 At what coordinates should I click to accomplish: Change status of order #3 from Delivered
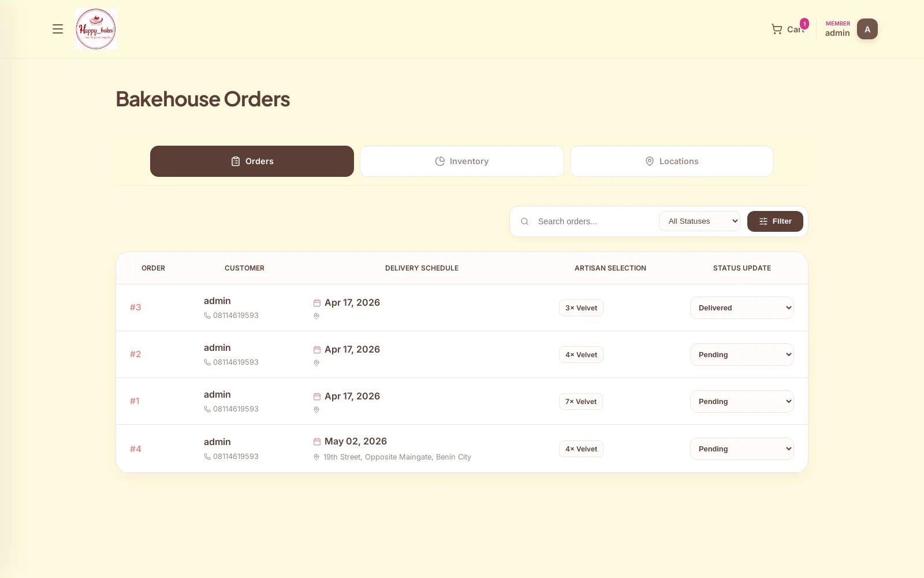coord(742,307)
